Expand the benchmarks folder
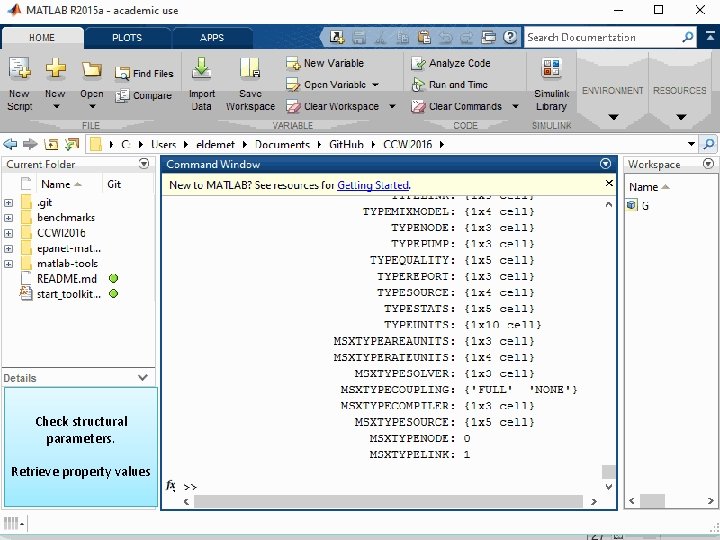 pyautogui.click(x=8, y=218)
